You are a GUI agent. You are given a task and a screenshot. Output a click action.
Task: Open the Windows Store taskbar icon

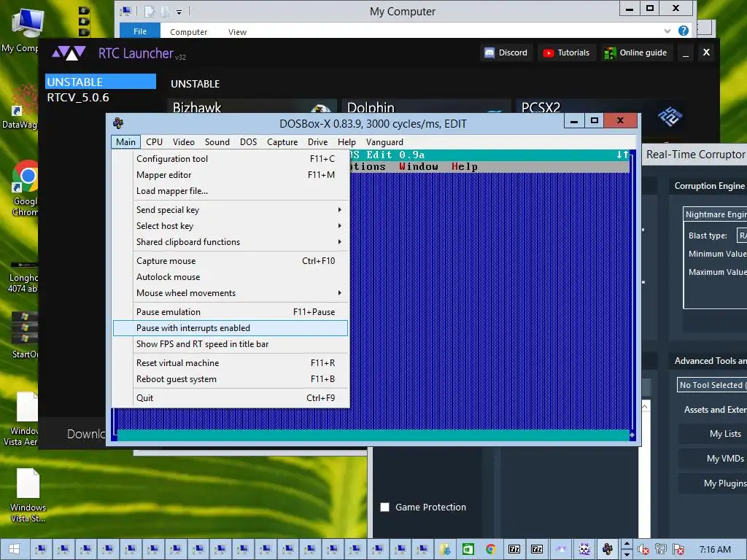pos(468,550)
